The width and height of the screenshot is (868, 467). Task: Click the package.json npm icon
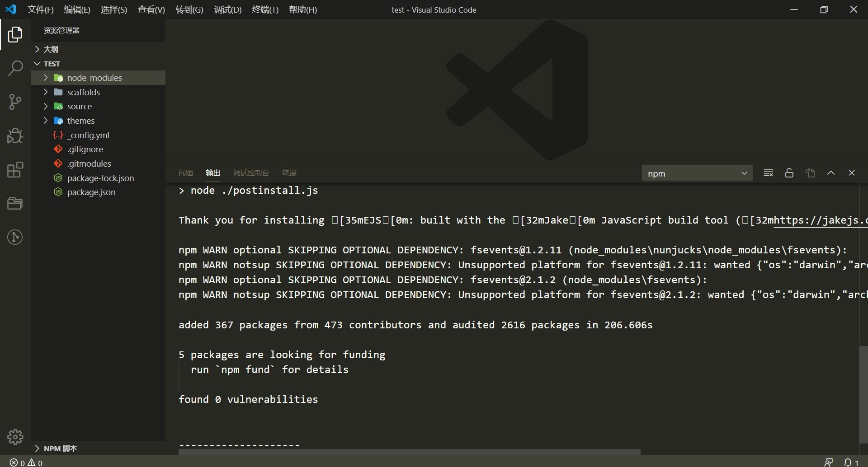[58, 192]
